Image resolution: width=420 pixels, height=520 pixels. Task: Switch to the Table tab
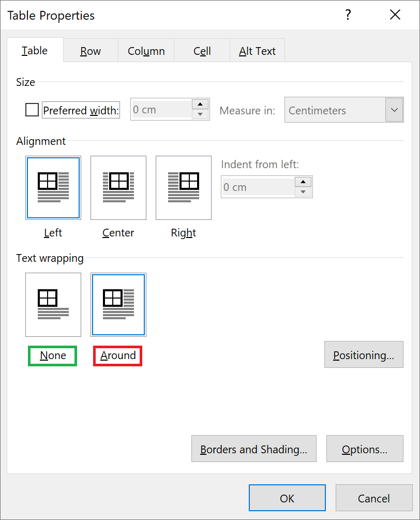[35, 50]
